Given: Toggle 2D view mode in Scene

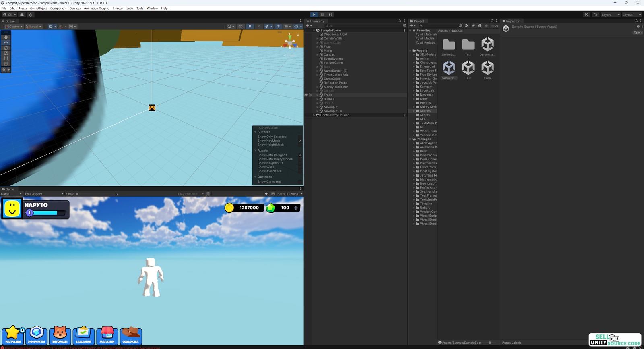Looking at the screenshot, I should 241,27.
